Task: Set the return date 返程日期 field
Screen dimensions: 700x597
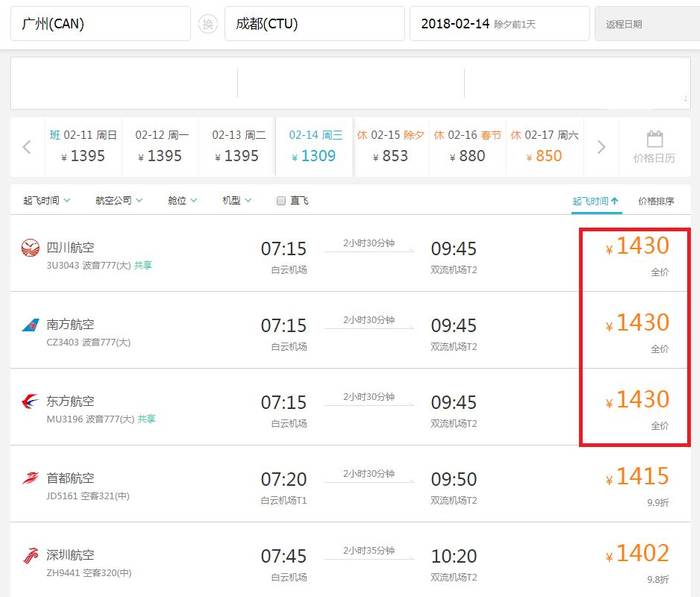Action: point(647,24)
